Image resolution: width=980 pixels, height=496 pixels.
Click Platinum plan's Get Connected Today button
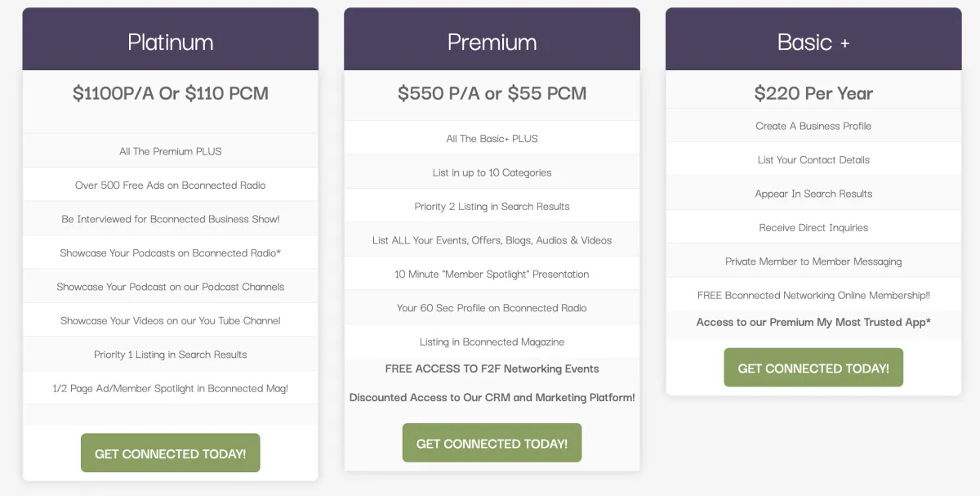(x=170, y=454)
